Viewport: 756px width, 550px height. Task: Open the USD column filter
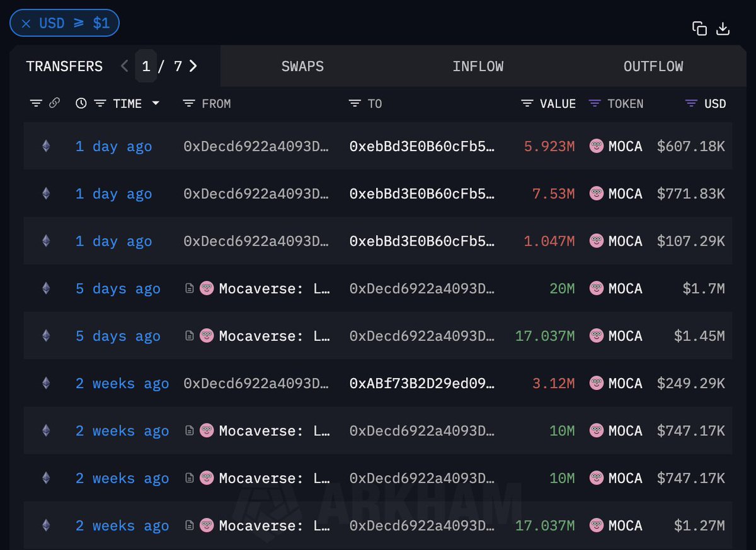click(x=692, y=103)
